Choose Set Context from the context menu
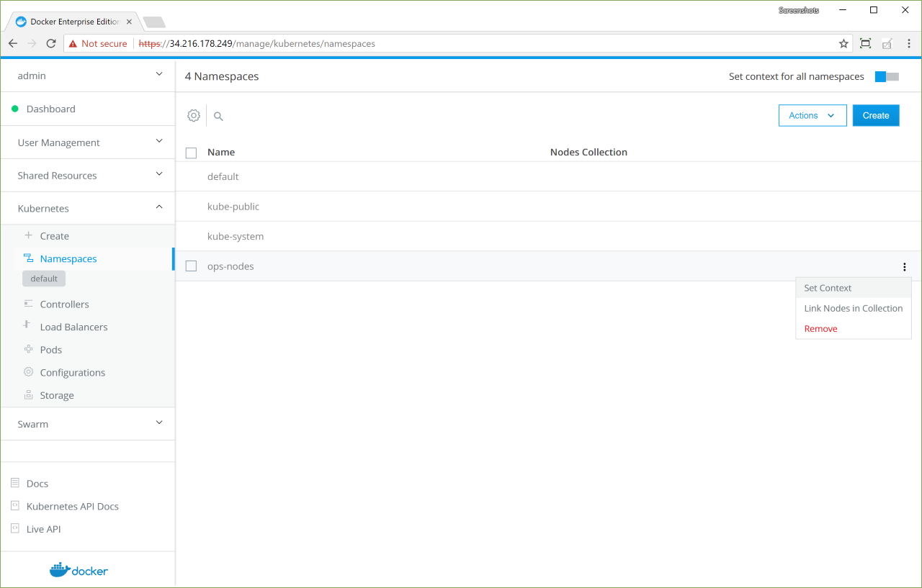 click(828, 288)
